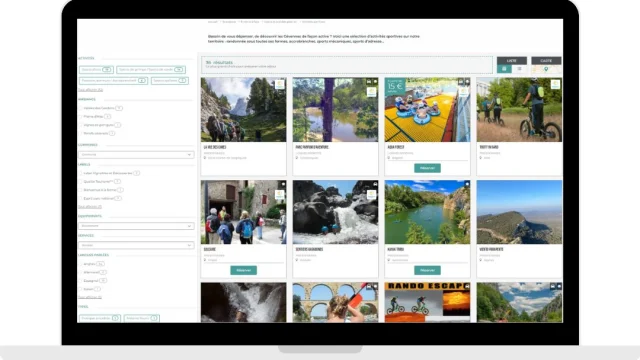Select the Carte view tab
The width and height of the screenshot is (640, 360).
[546, 60]
